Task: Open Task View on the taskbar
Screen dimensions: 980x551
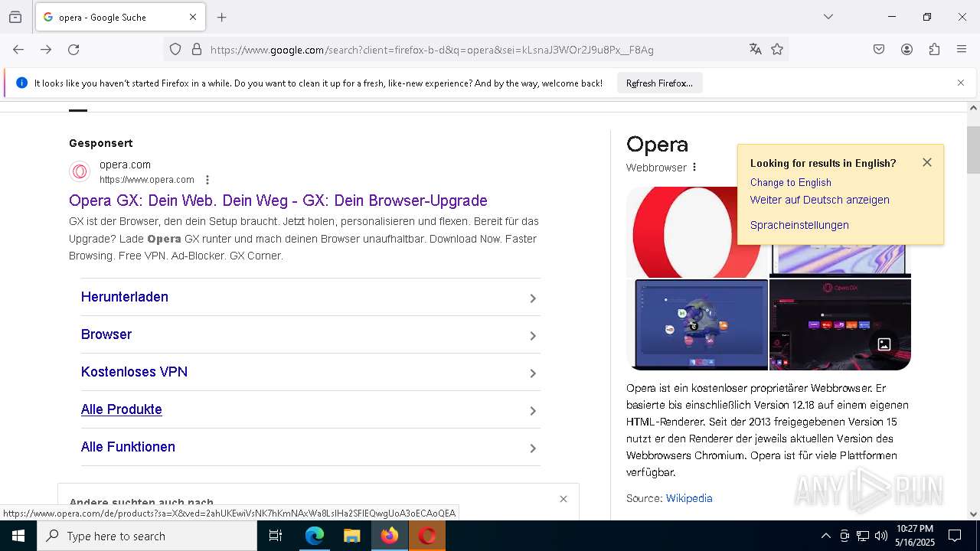Action: point(276,536)
